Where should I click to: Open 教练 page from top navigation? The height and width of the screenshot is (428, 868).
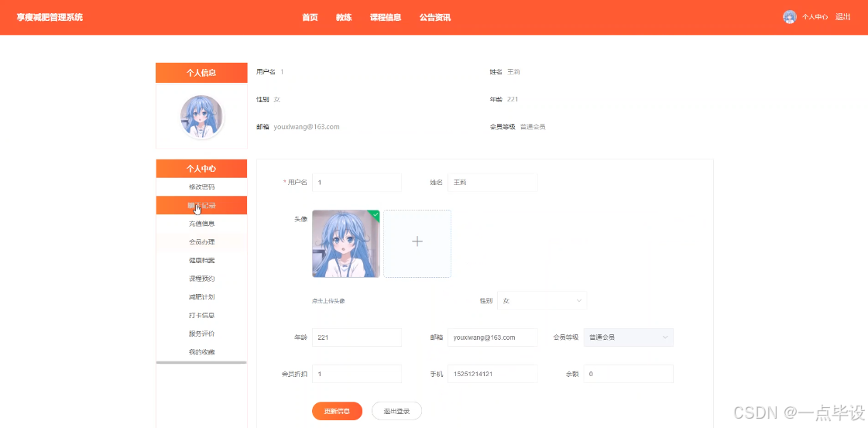(x=344, y=17)
